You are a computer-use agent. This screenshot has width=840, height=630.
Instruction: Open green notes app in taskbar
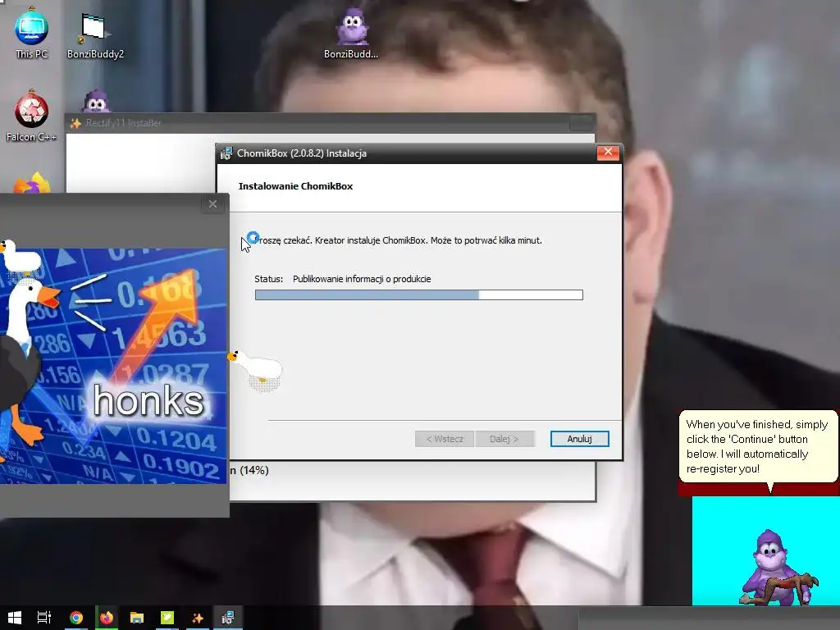[x=167, y=618]
